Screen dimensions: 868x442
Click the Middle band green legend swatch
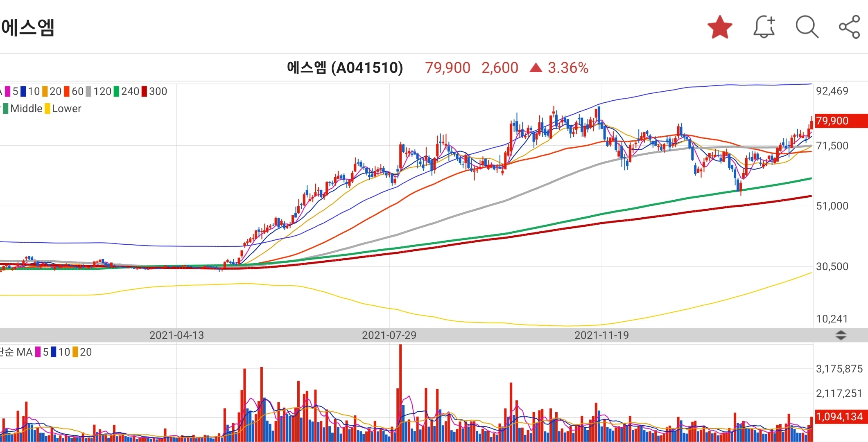pos(5,108)
